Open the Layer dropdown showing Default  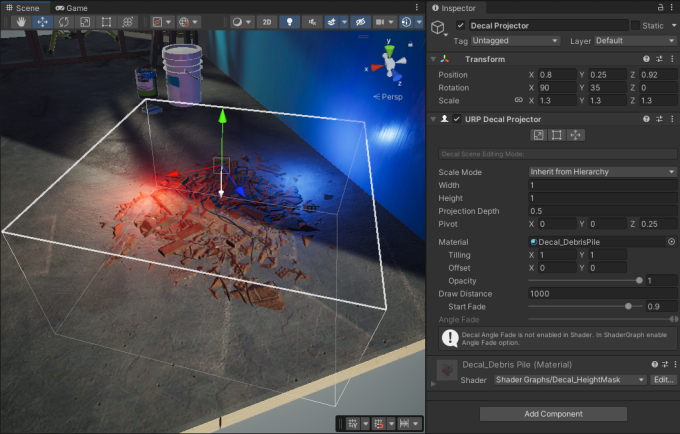[635, 41]
